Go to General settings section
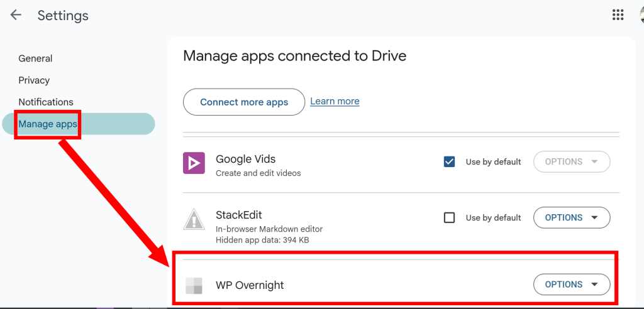This screenshot has width=644, height=309. (35, 58)
